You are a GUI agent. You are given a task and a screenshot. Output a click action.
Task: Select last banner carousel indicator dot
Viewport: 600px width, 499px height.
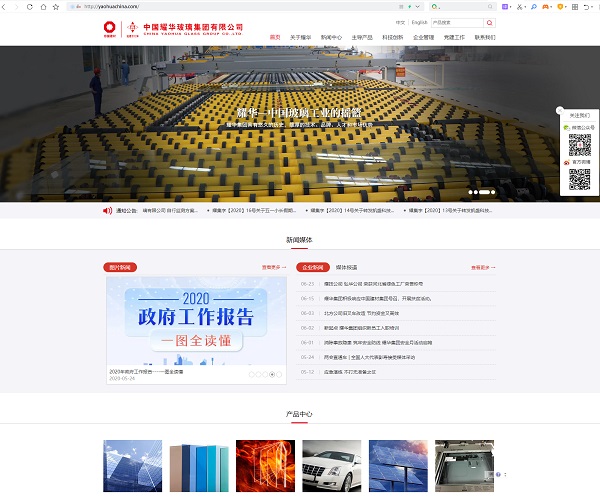[492, 191]
